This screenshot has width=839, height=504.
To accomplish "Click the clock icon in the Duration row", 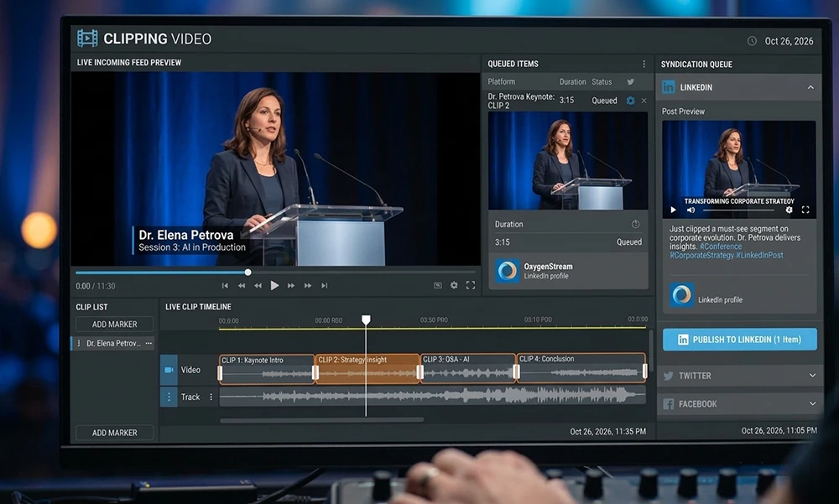I will click(x=635, y=224).
